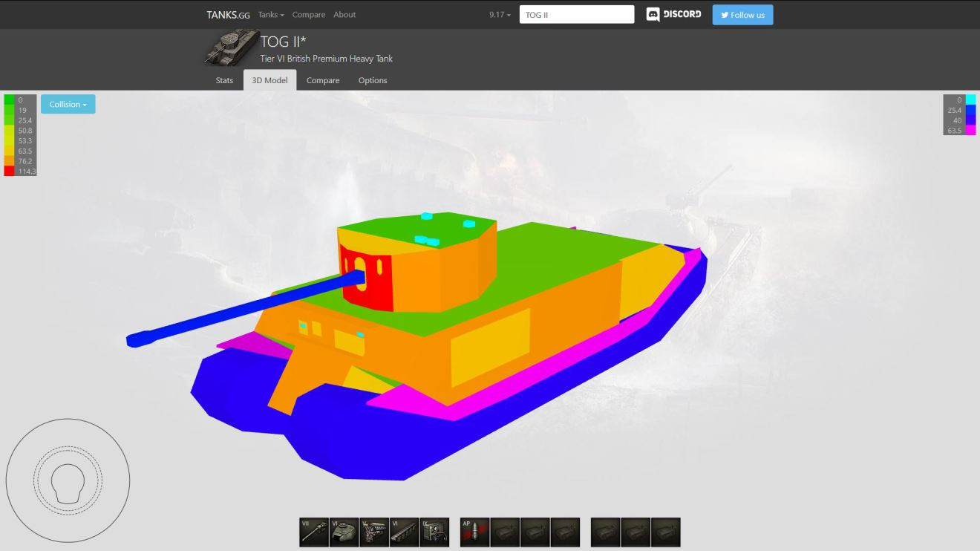The width and height of the screenshot is (980, 551).
Task: Open the Compare tab below tank name
Action: 323,80
